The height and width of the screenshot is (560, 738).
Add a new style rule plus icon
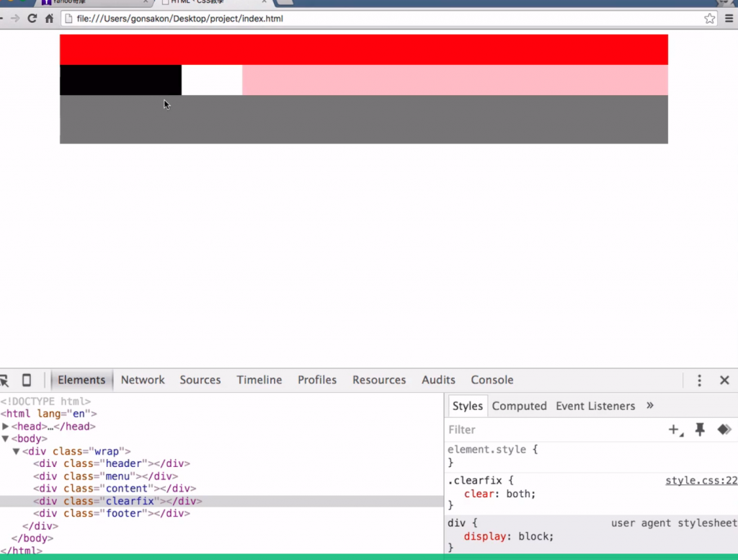pyautogui.click(x=675, y=430)
